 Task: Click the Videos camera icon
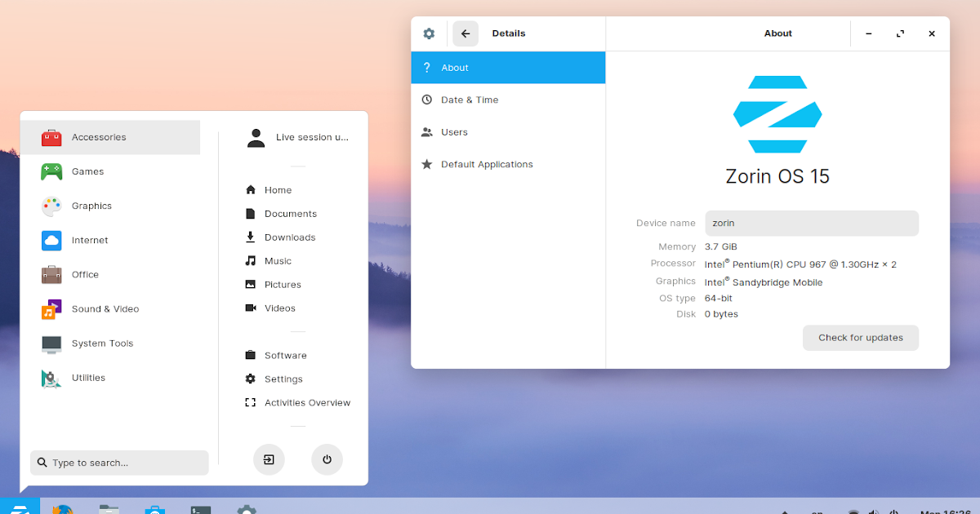pyautogui.click(x=251, y=308)
